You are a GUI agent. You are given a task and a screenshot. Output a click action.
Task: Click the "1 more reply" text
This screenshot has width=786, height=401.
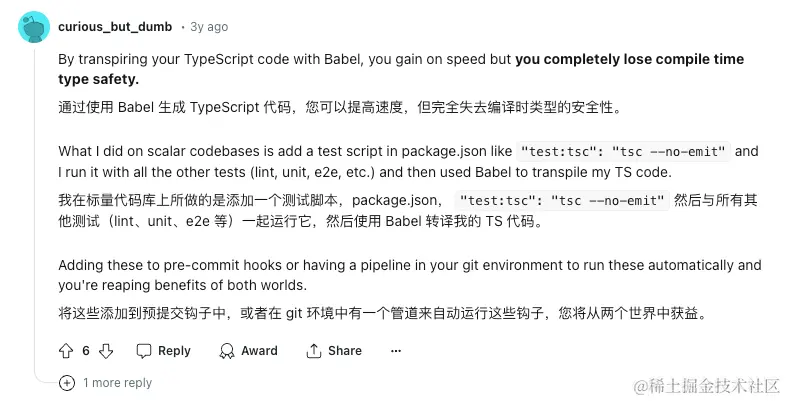click(118, 382)
